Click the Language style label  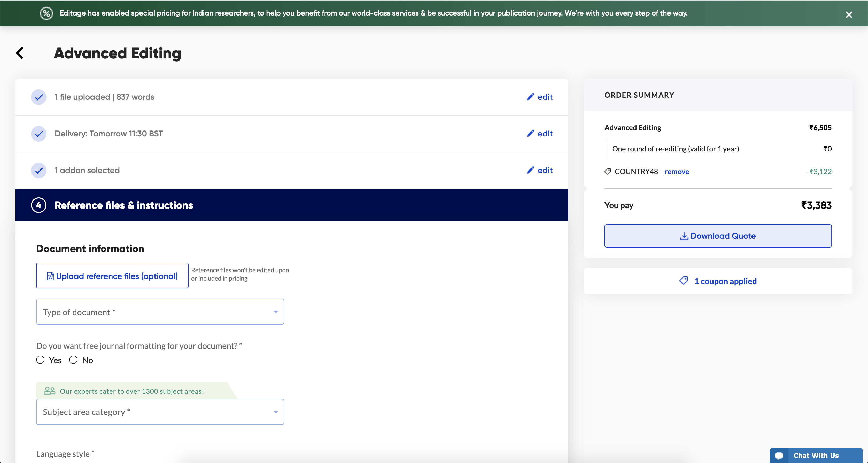[x=65, y=454]
